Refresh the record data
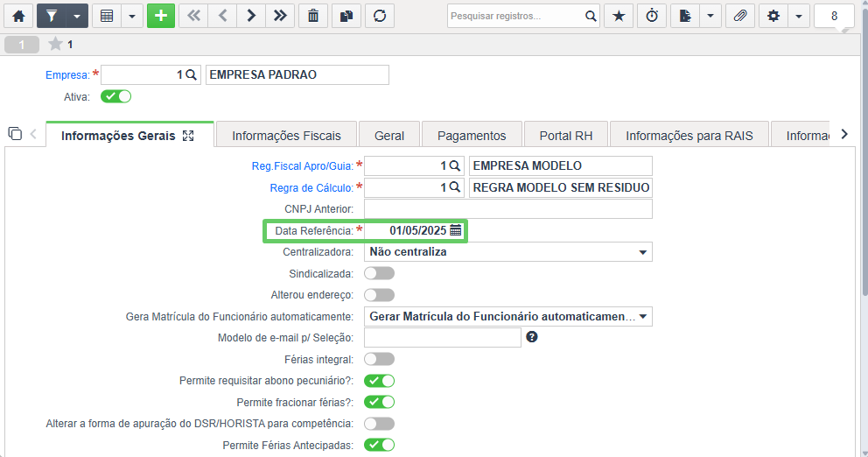 [380, 16]
